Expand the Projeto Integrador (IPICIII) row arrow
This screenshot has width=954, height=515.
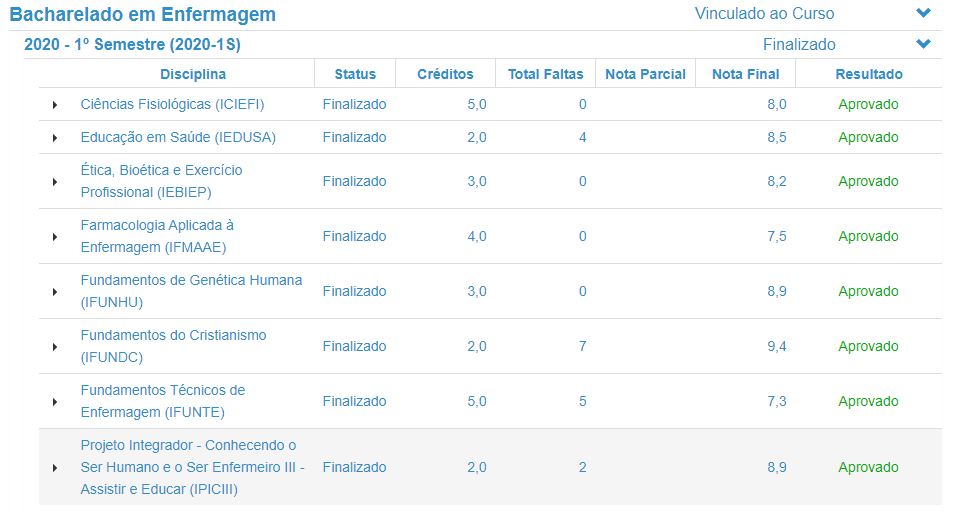click(55, 468)
